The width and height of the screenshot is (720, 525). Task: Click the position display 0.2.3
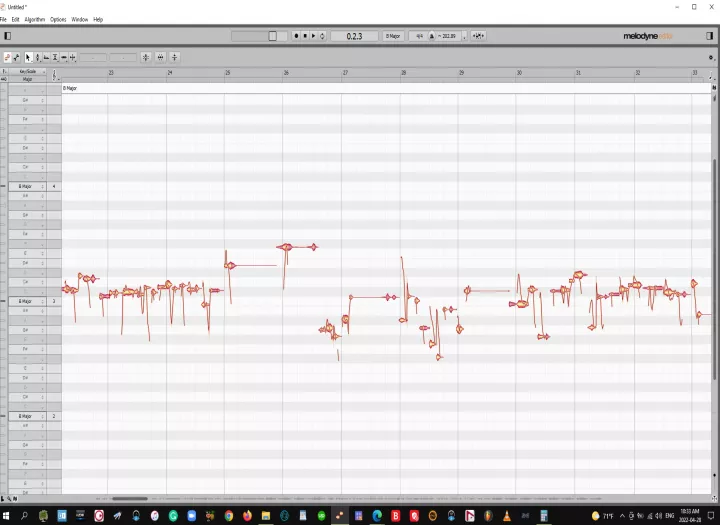tap(354, 36)
